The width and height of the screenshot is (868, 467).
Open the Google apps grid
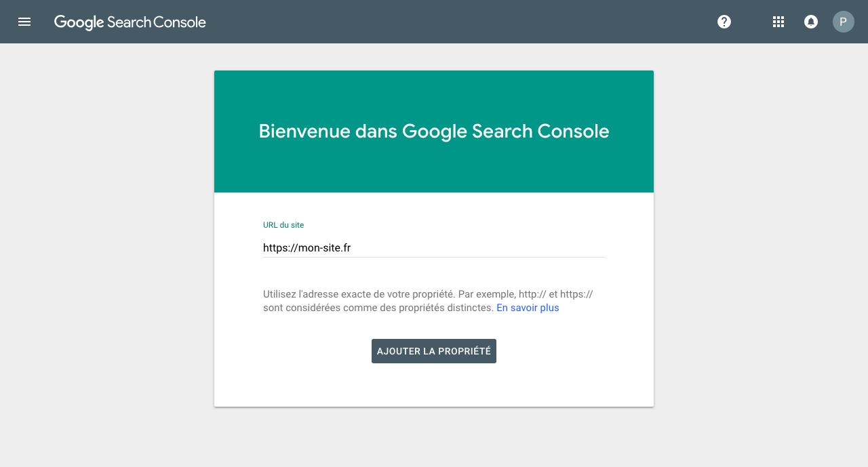(778, 22)
